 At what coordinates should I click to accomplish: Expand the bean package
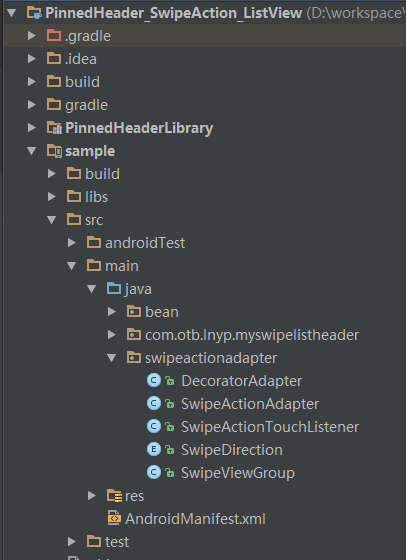112,312
